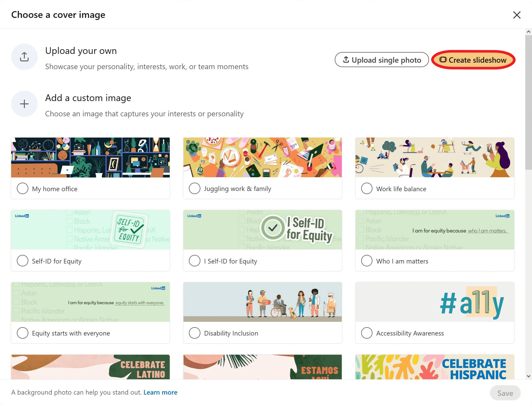Open the Learn more link

[160, 392]
